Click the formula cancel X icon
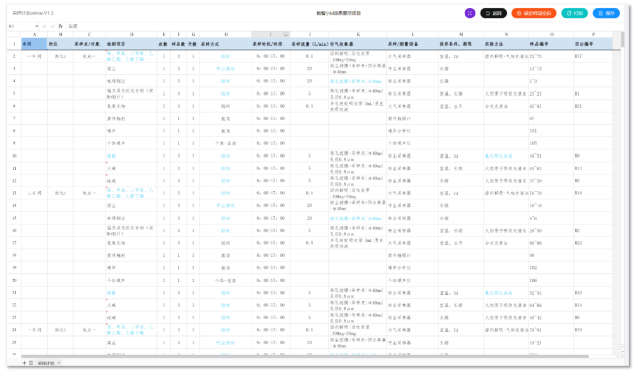The image size is (634, 372). pyautogui.click(x=44, y=26)
